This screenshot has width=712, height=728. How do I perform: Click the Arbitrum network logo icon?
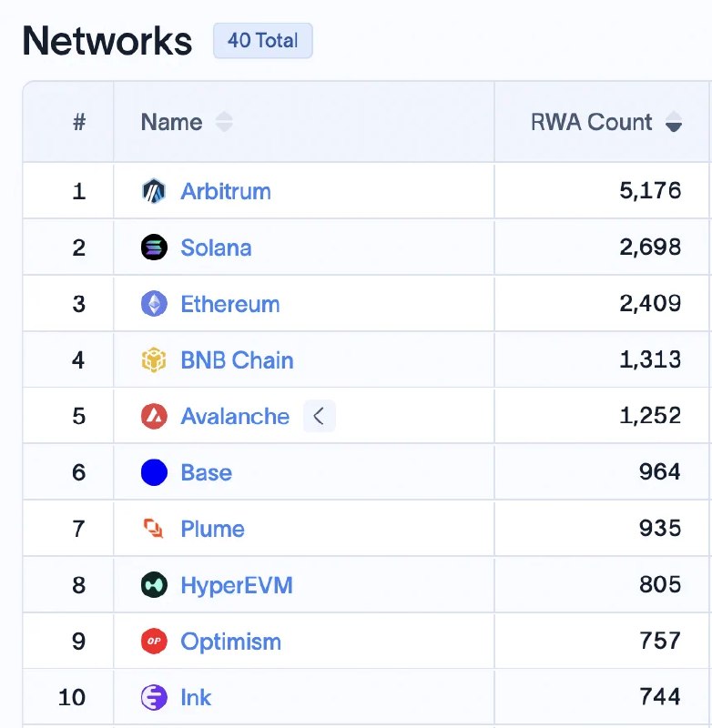[154, 191]
